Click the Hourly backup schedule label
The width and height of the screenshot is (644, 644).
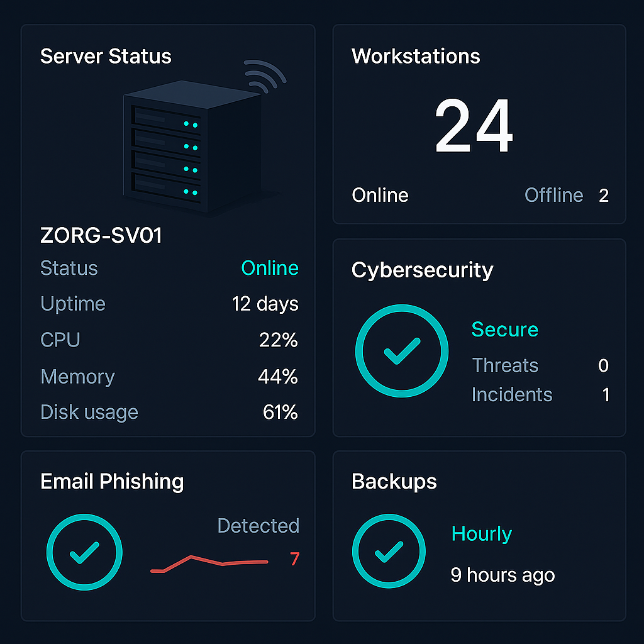481,535
